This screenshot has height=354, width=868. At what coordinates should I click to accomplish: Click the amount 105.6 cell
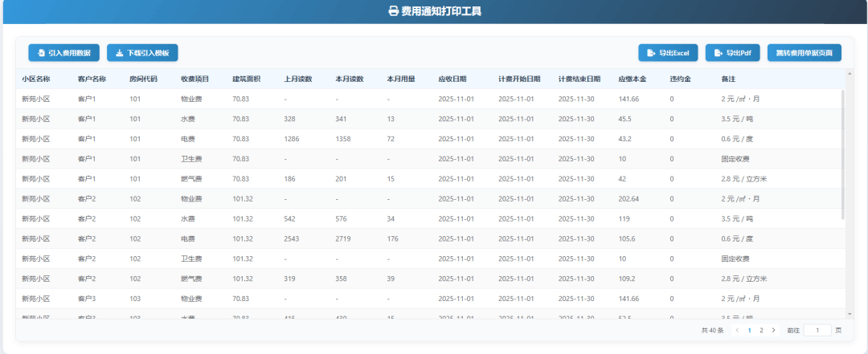[627, 238]
